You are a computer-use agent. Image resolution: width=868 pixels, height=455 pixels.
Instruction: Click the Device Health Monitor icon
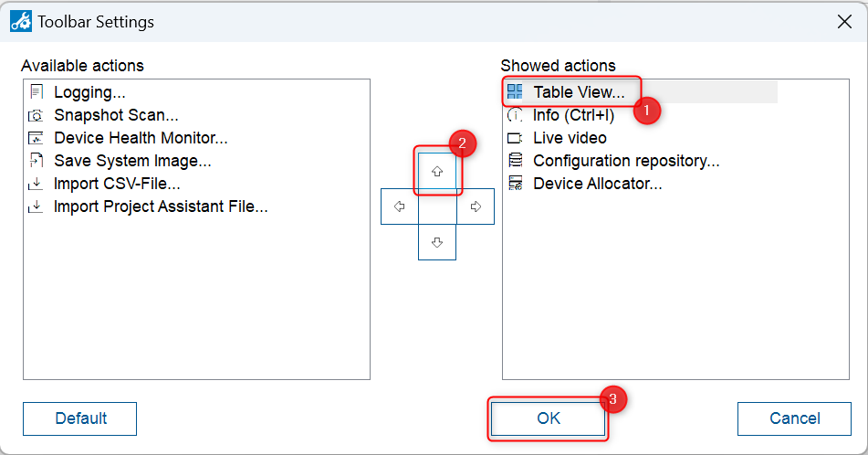tap(37, 138)
